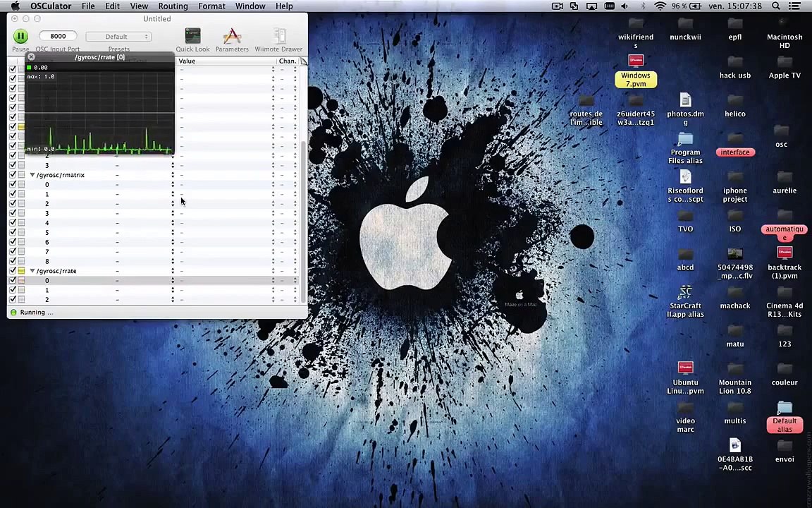Uncheck the checkbox for rmatrix row 8

click(13, 261)
